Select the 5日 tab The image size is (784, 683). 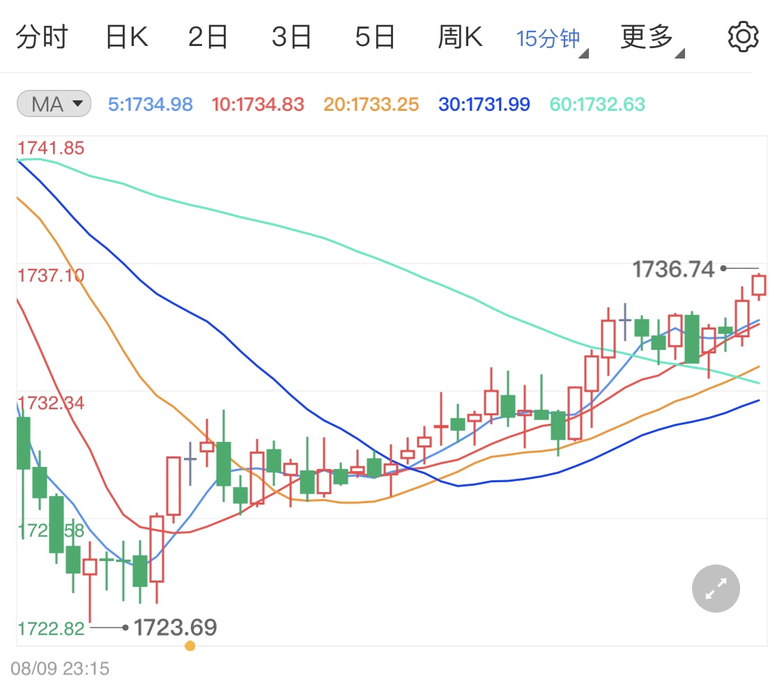point(375,37)
